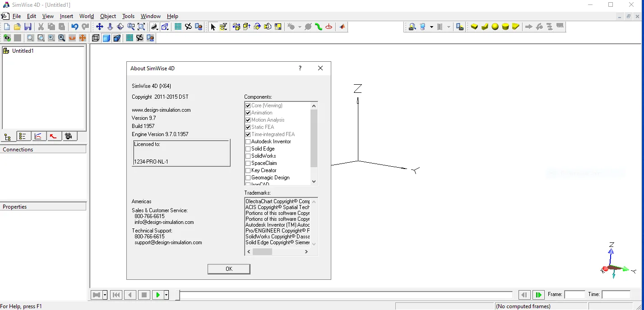
Task: Open dropdown arrow beside play button
Action: click(x=166, y=295)
